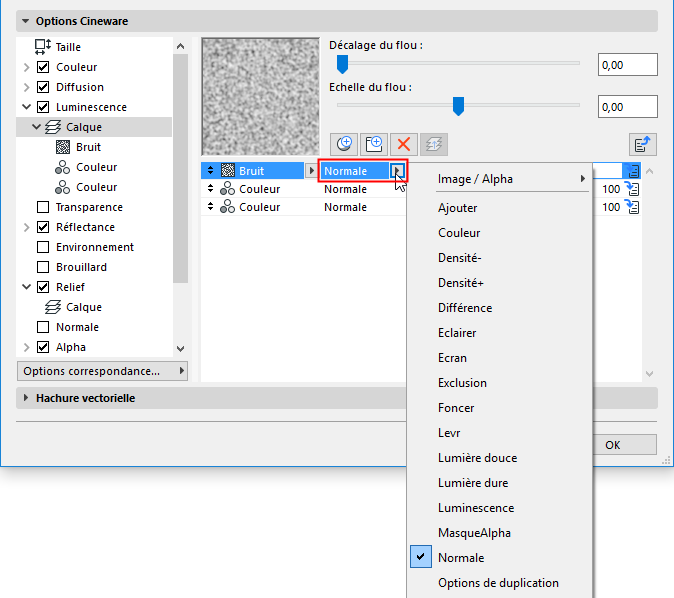674x598 pixels.
Task: Toggle the Relief checkbox
Action: click(x=43, y=287)
